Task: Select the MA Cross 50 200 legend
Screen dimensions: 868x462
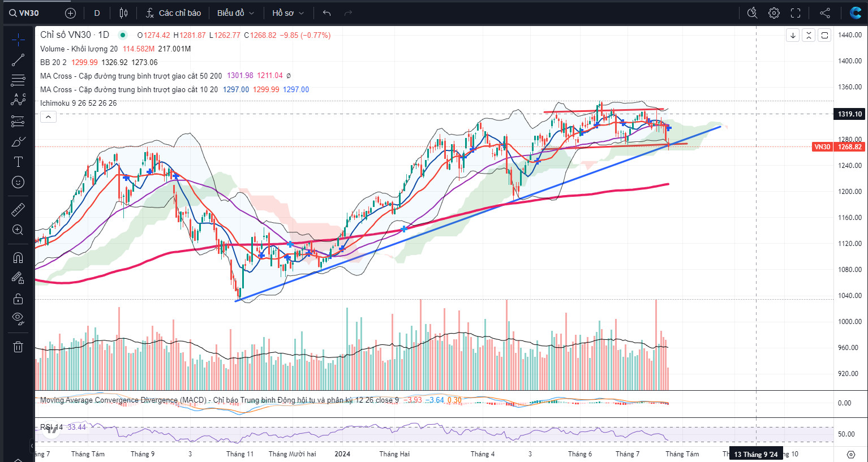Action: [x=131, y=76]
